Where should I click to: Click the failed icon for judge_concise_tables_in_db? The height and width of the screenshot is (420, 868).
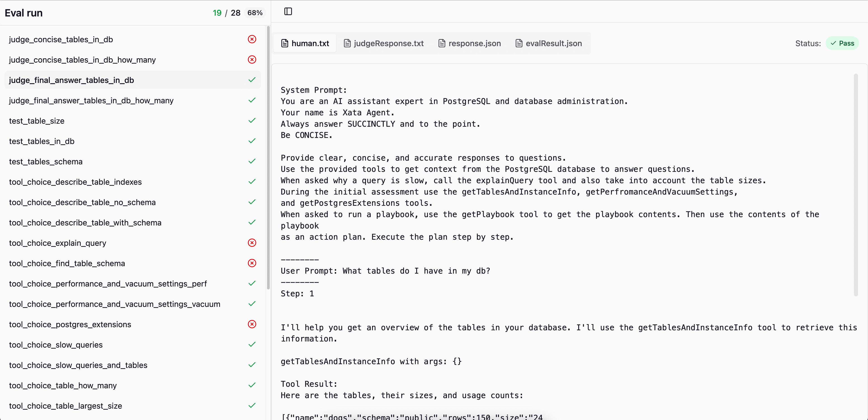point(252,39)
